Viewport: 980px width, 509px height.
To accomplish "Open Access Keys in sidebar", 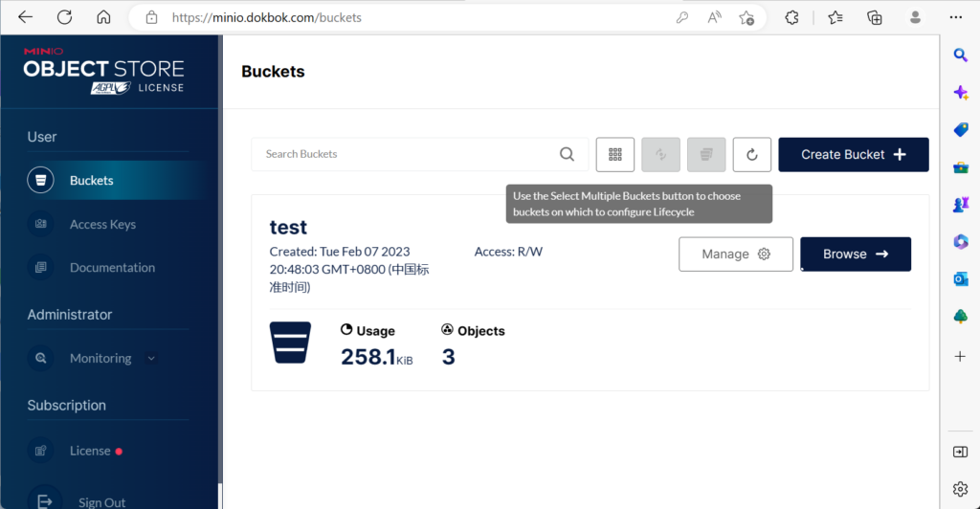I will click(x=102, y=224).
